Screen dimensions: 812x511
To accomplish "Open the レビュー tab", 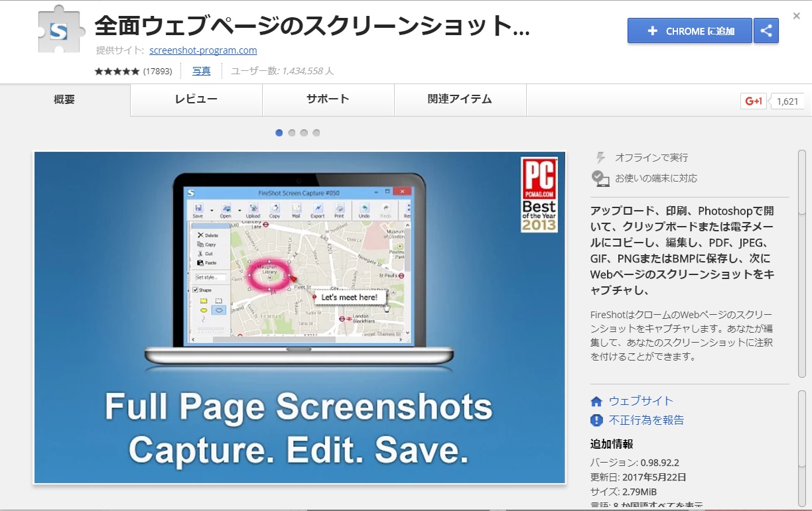I will pyautogui.click(x=196, y=99).
